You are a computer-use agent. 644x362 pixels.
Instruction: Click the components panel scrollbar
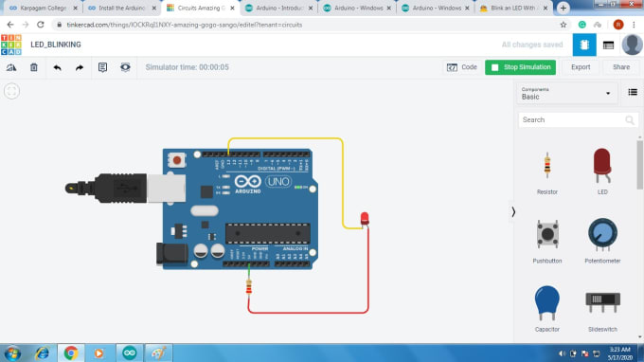point(640,164)
